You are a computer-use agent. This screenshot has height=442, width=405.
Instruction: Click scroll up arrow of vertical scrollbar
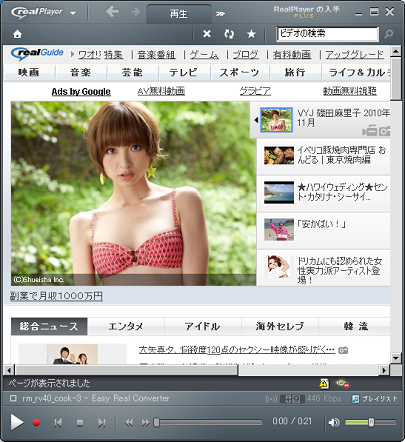click(x=396, y=51)
